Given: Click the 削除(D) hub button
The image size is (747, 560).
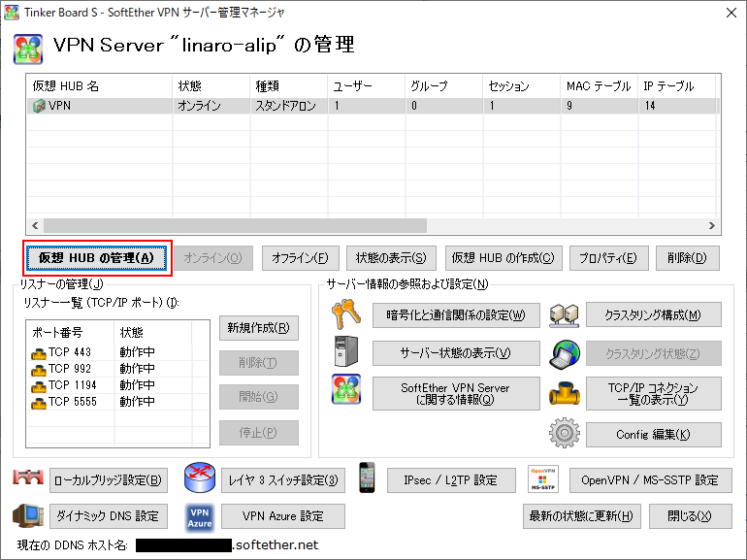Looking at the screenshot, I should 688,258.
